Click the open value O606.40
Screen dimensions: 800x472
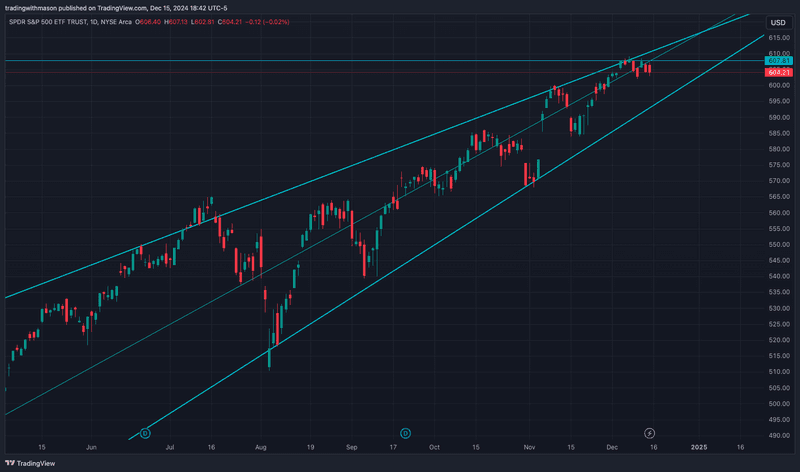[148, 22]
